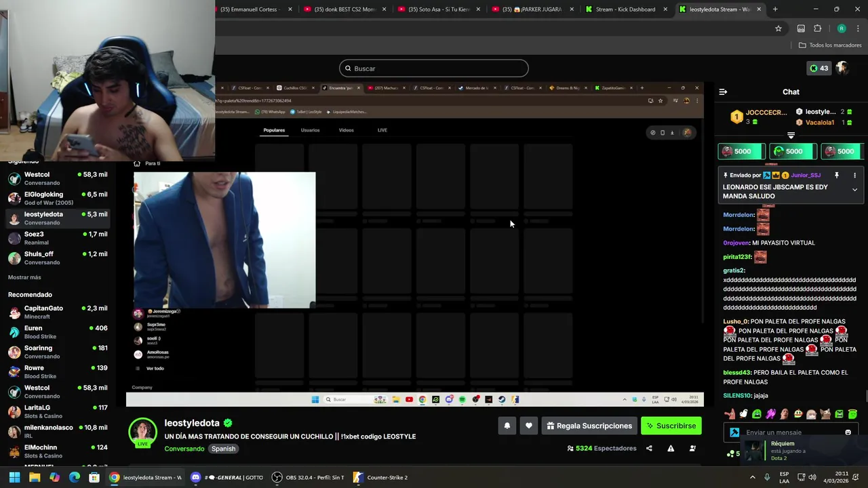Open Euren's Blood Strike channel
This screenshot has height=488, width=868.
[58, 331]
